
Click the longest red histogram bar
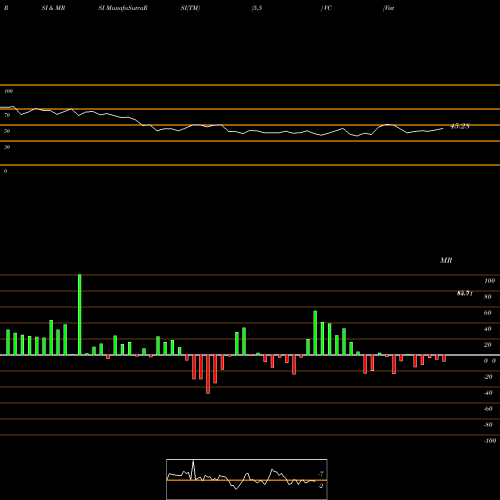point(208,374)
